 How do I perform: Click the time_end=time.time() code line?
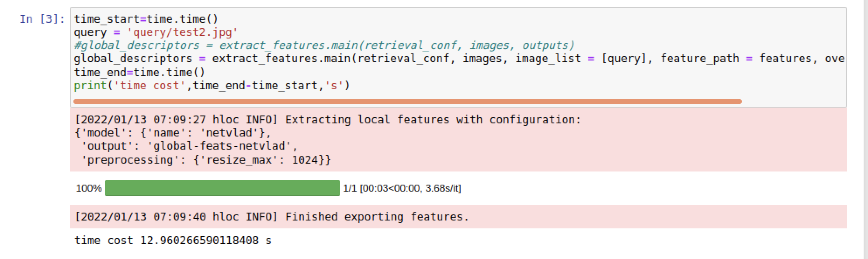click(x=139, y=72)
